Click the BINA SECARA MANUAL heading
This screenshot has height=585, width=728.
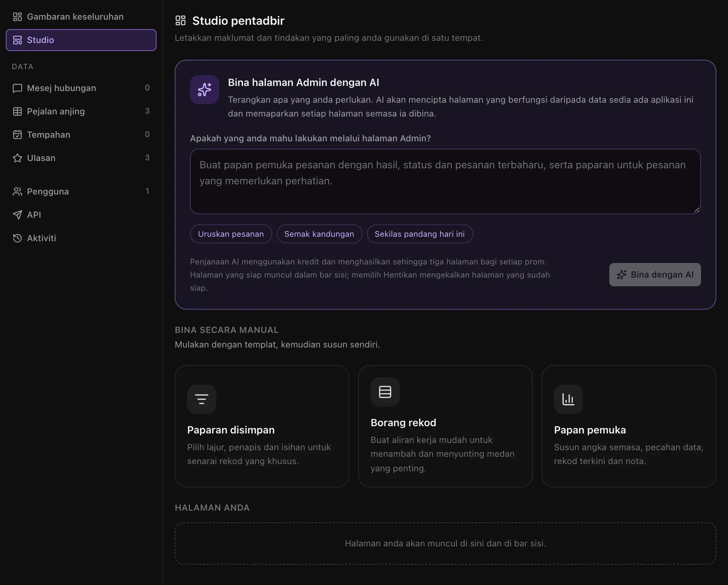point(226,330)
